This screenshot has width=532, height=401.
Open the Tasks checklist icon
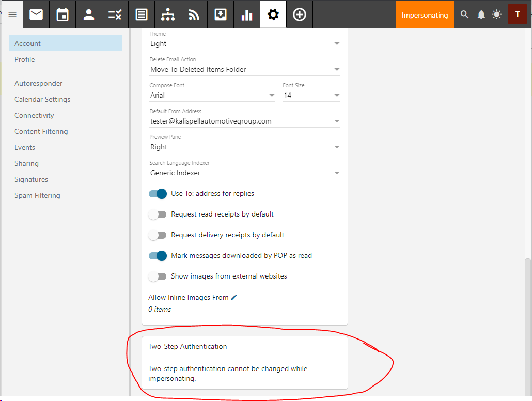[x=115, y=14]
